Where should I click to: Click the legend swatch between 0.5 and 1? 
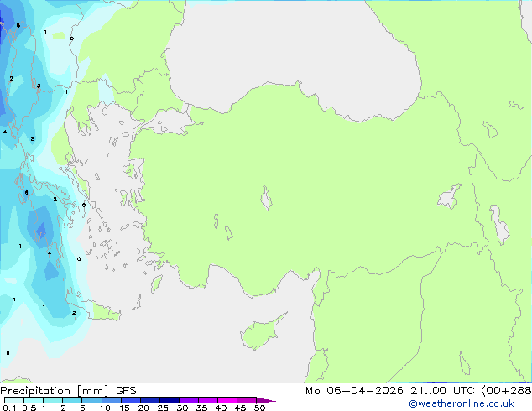pyautogui.click(x=34, y=400)
